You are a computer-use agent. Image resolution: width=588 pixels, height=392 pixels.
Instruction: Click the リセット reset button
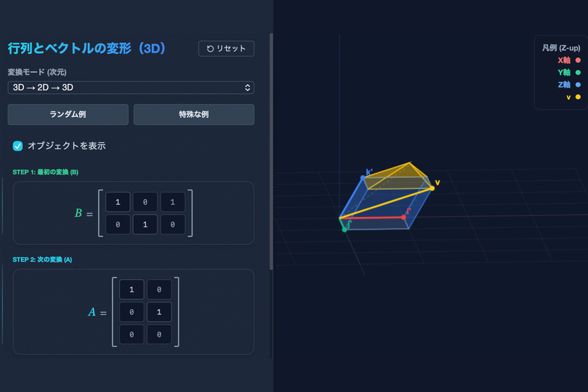click(x=226, y=48)
